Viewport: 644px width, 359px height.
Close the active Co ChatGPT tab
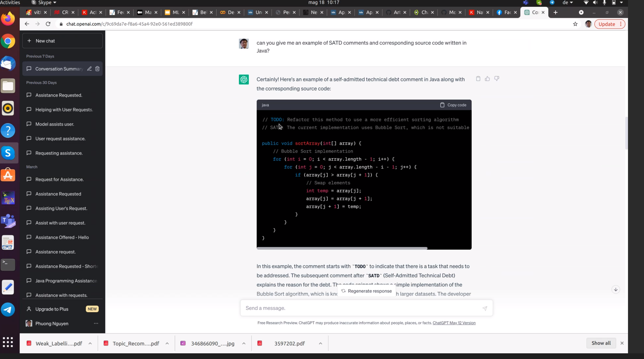coord(543,12)
